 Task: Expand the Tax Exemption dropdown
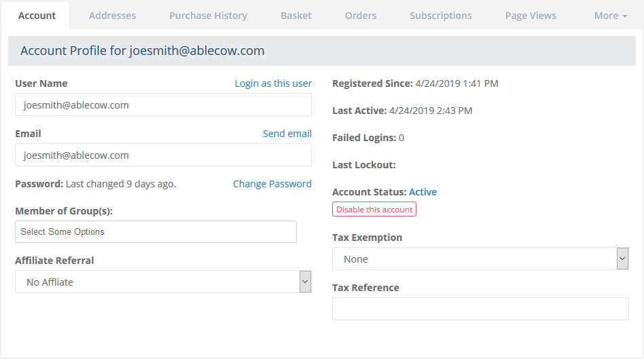click(480, 259)
